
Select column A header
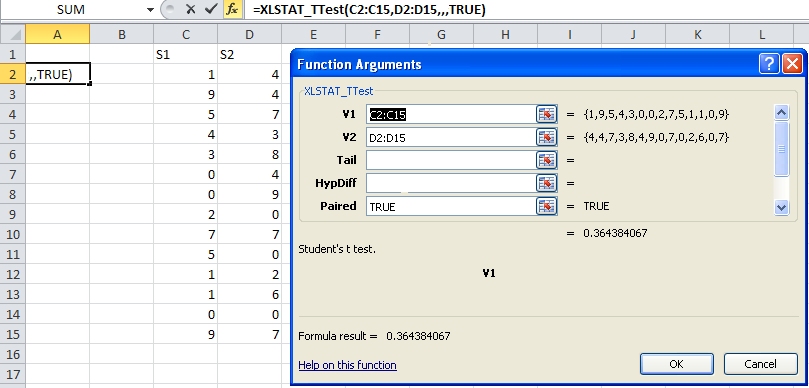[57, 35]
